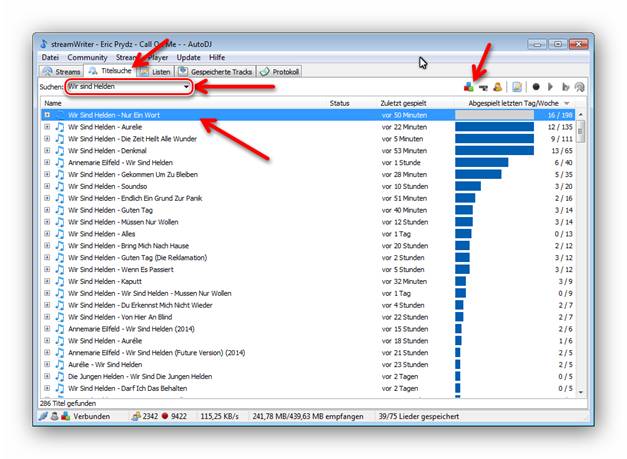Viewport: 627px width, 459px height.
Task: Select row Wir Sind Helden - Du Erkennst Mich Nicht Wieder
Action: pos(308,305)
